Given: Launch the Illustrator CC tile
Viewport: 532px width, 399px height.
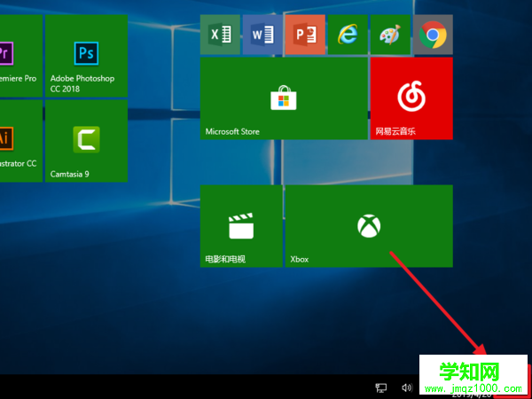Looking at the screenshot, I should pyautogui.click(x=21, y=141).
